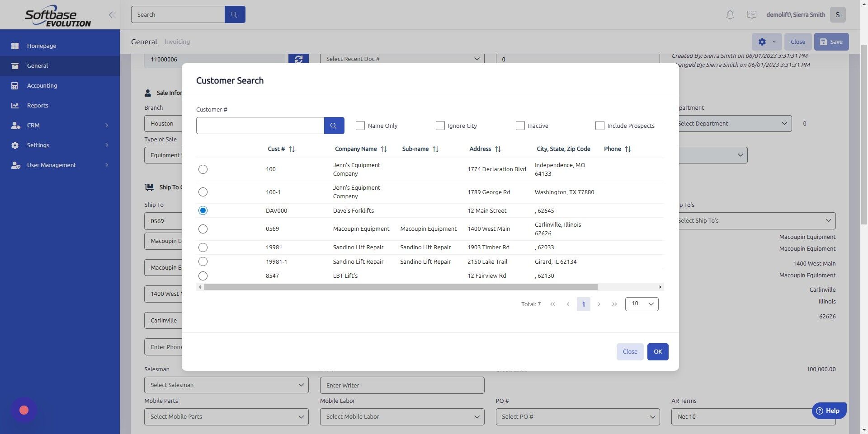
Task: Collapse the sidebar with double-chevron icon
Action: tap(112, 15)
